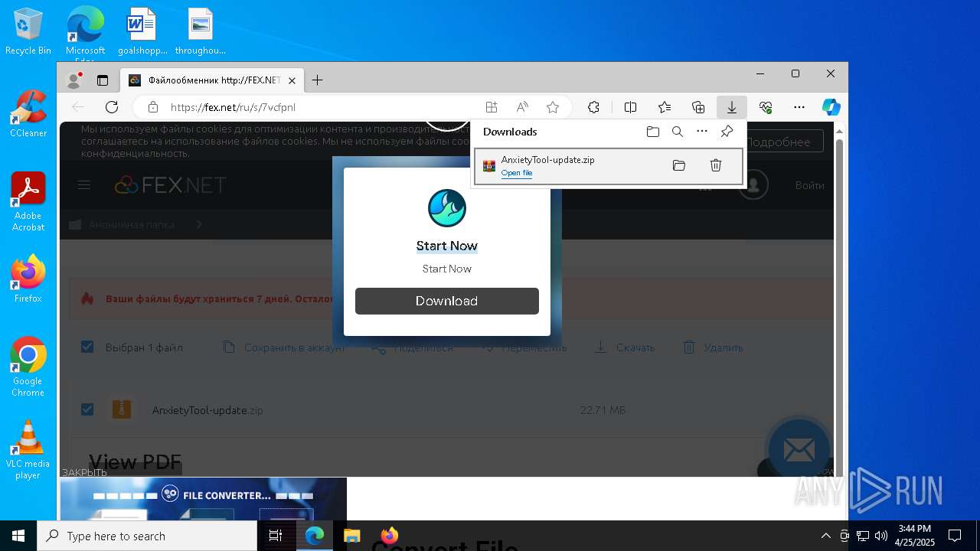
Task: Open the Copilot sidebar icon
Action: coord(831,107)
